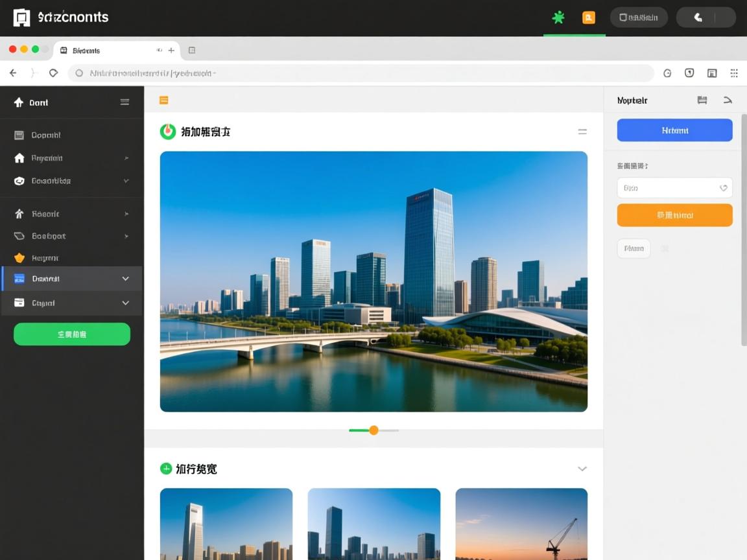Screen dimensions: 747x560
Task: Open the dashboard monitor icon in sidebar
Action: click(x=19, y=134)
